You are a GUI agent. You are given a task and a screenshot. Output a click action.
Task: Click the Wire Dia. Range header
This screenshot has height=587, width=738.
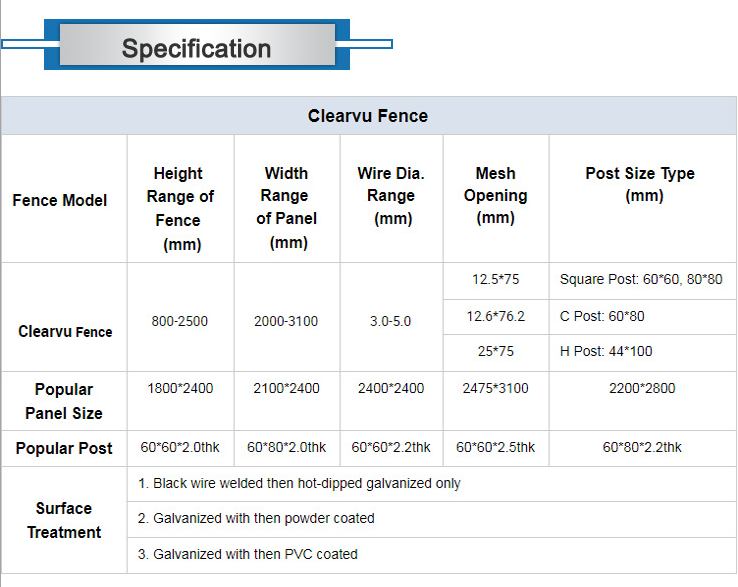click(x=391, y=196)
